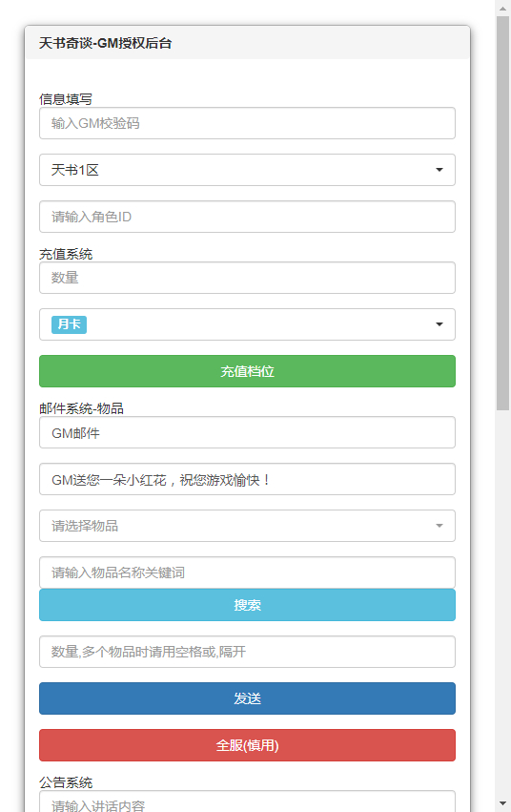This screenshot has width=511, height=812.
Task: Click the GM校验码 input field
Action: [x=247, y=123]
